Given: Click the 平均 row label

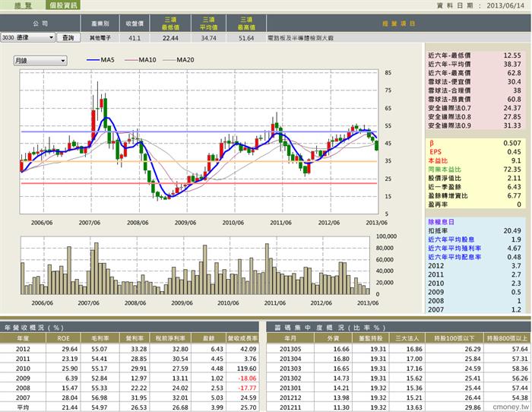Looking at the screenshot, I should click(23, 407).
